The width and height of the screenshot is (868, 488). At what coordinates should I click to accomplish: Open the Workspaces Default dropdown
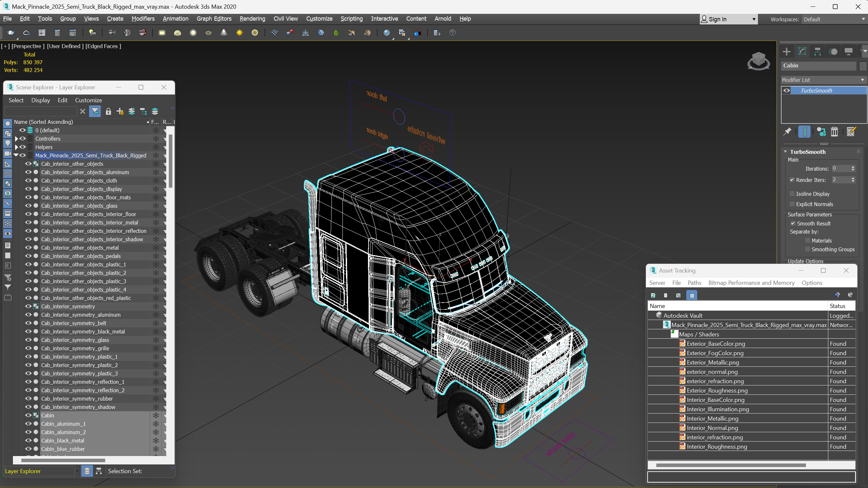pyautogui.click(x=834, y=19)
